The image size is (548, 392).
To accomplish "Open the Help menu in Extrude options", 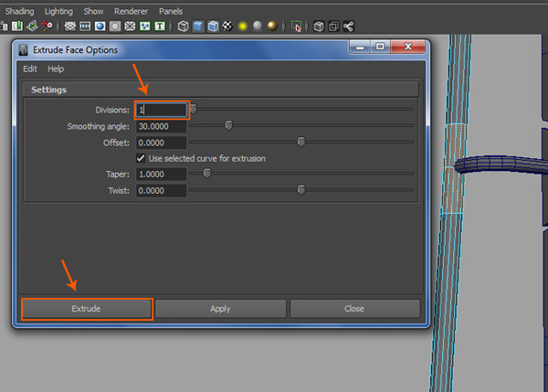I will [56, 69].
